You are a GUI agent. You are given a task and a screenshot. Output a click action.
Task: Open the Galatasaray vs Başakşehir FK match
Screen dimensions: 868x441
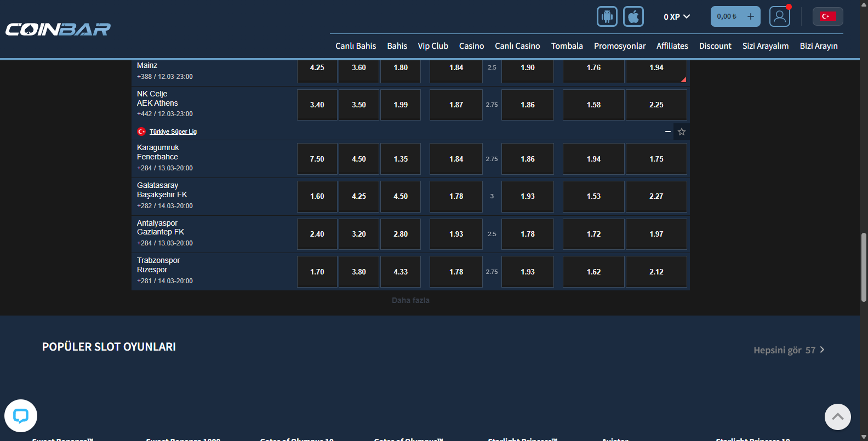(162, 190)
